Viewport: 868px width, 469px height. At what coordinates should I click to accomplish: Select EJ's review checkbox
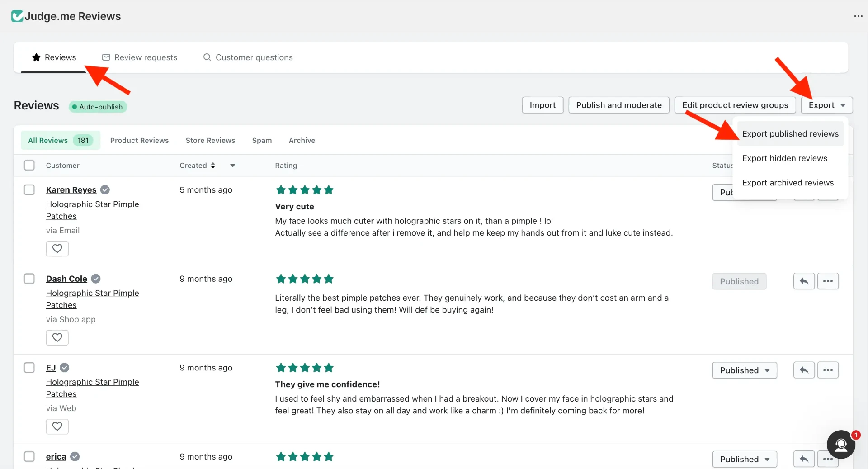click(x=29, y=368)
